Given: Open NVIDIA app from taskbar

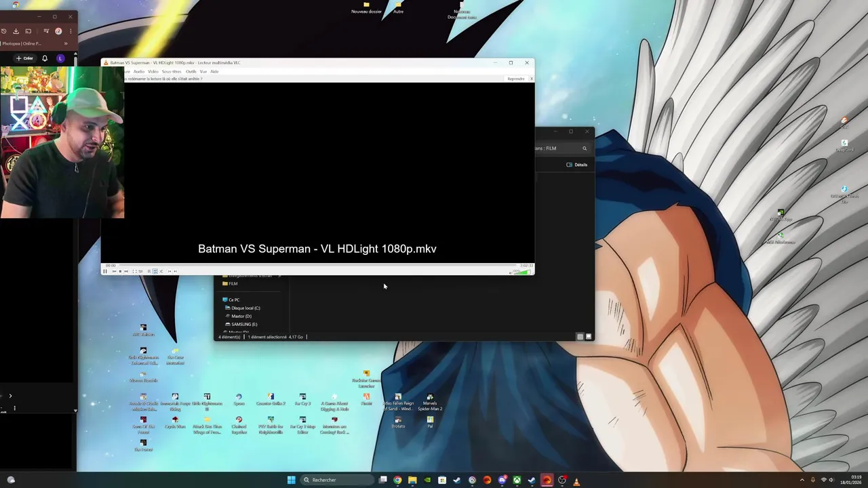Looking at the screenshot, I should tap(427, 480).
